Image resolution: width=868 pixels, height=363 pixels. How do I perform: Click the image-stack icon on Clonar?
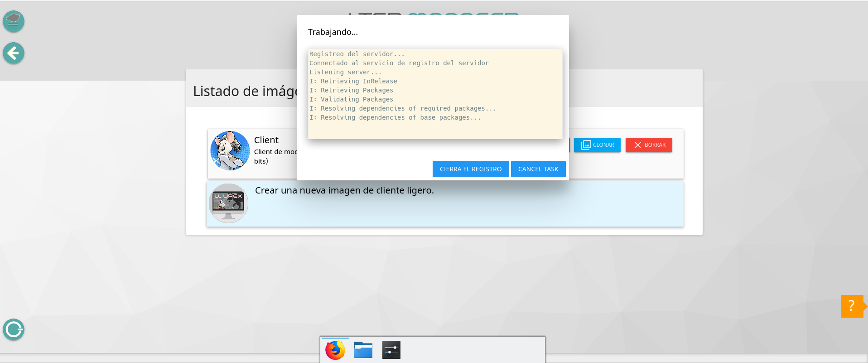(586, 145)
